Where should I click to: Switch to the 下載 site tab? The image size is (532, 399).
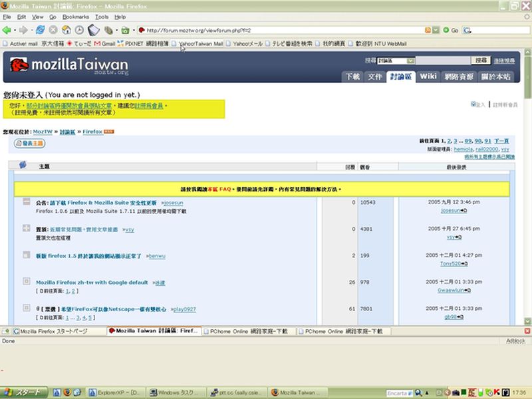pos(352,76)
